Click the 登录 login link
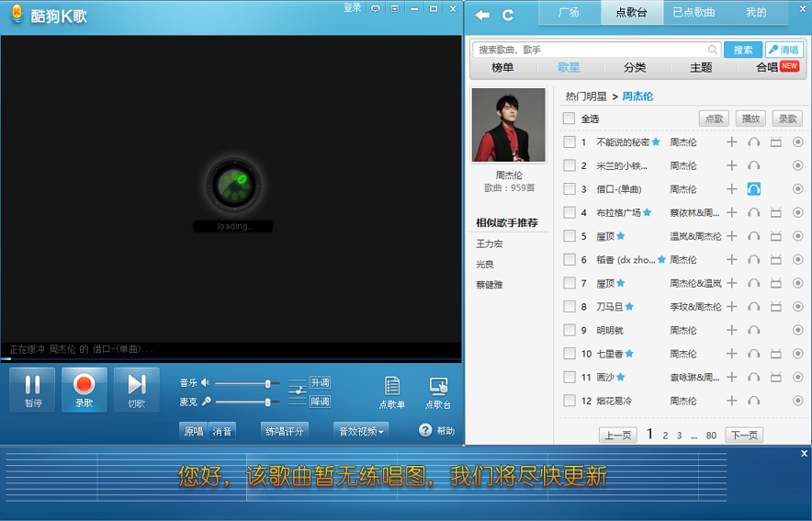 [352, 7]
